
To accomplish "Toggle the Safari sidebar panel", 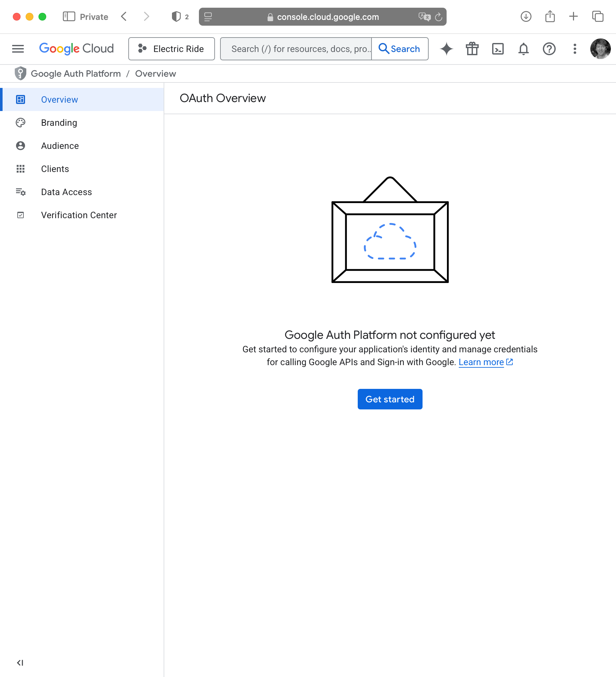I will click(69, 16).
